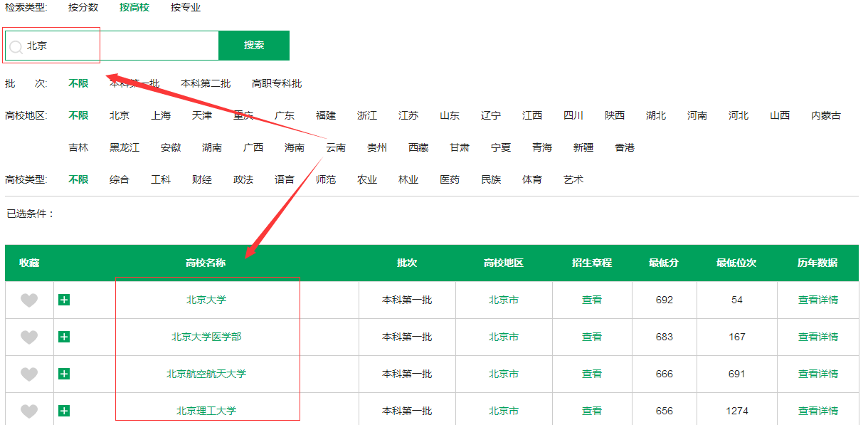Viewport: 868px width, 425px height.
Task: Open 查看详情 for 北京航空航天大学
Action: [x=818, y=374]
